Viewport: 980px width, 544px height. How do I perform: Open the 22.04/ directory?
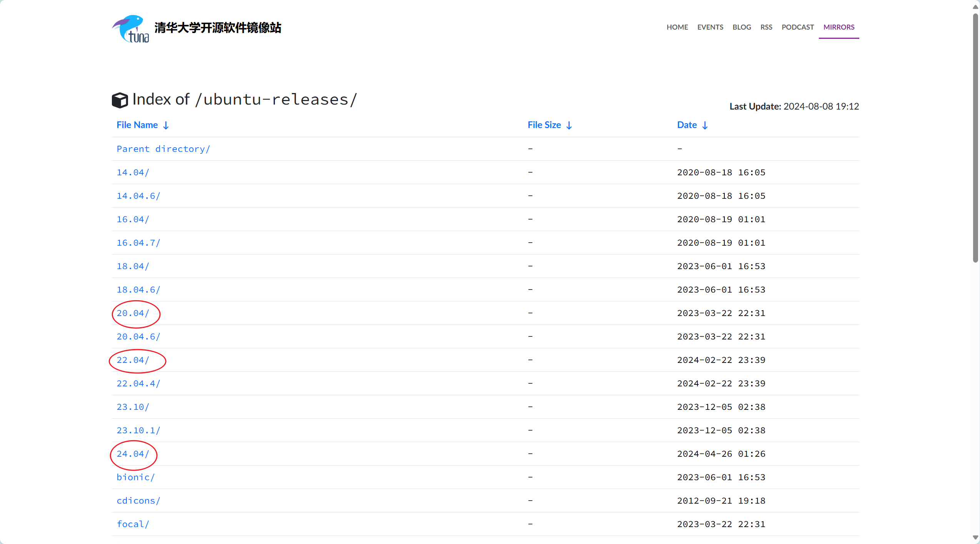(133, 360)
